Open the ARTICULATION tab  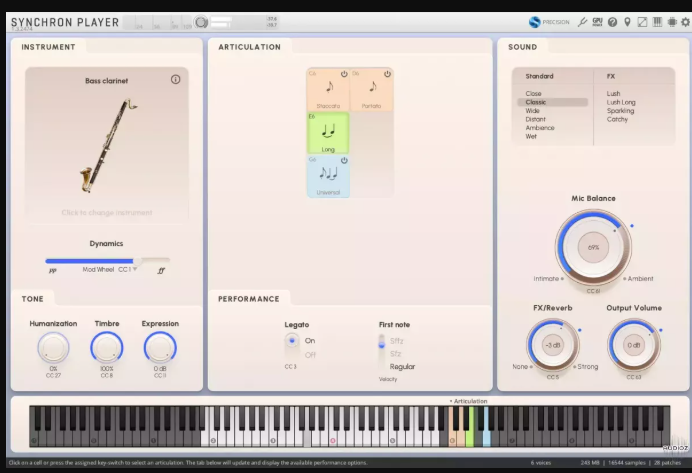point(249,47)
